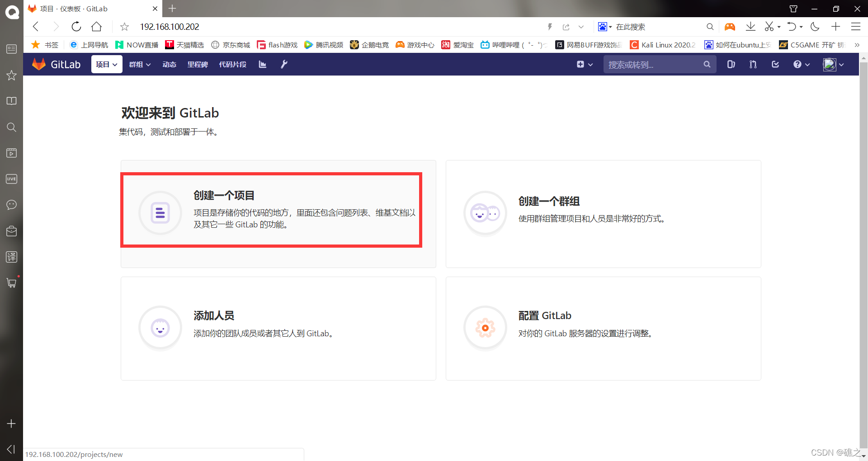The image size is (868, 461).
Task: Open the issues icon in navbar
Action: click(x=731, y=64)
